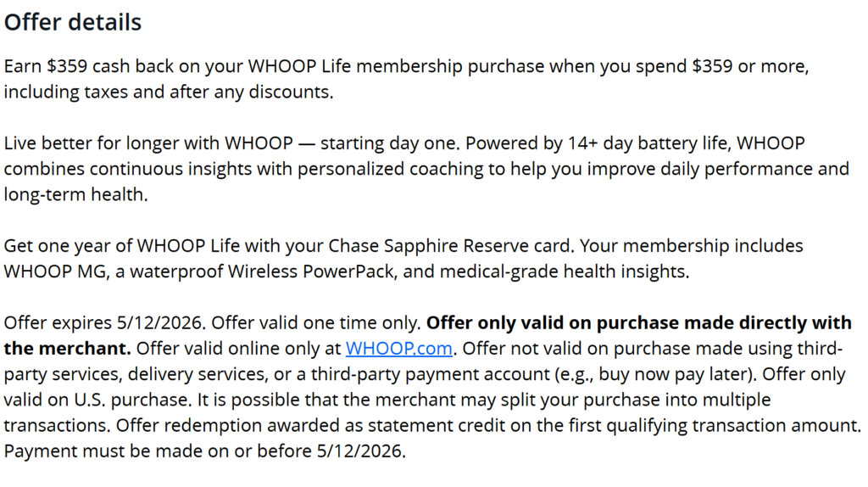The height and width of the screenshot is (487, 868).
Task: Click "including taxes and after any discounts" text
Action: point(168,92)
